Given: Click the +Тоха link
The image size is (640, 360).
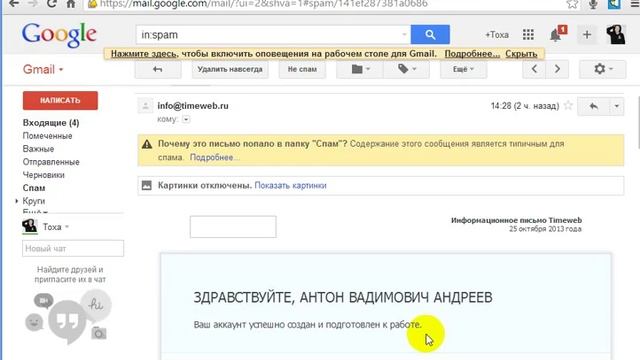Looking at the screenshot, I should pyautogui.click(x=497, y=35).
